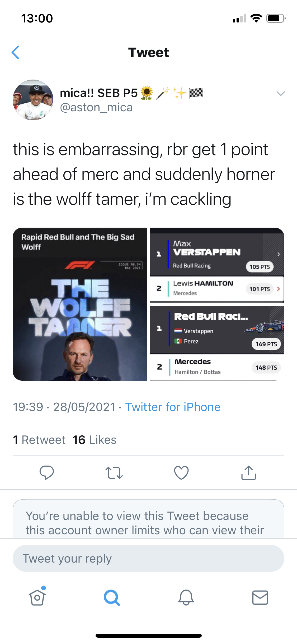297x644 pixels.
Task: Tap the retweet icon
Action: tap(114, 473)
